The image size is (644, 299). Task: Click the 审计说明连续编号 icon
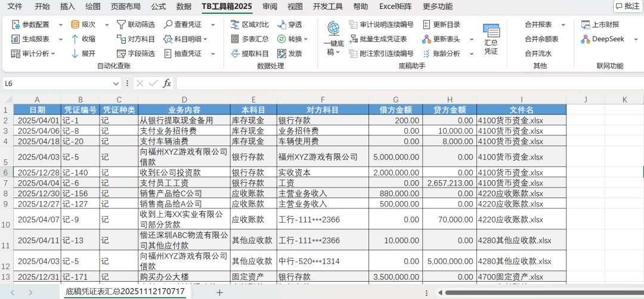click(x=353, y=24)
